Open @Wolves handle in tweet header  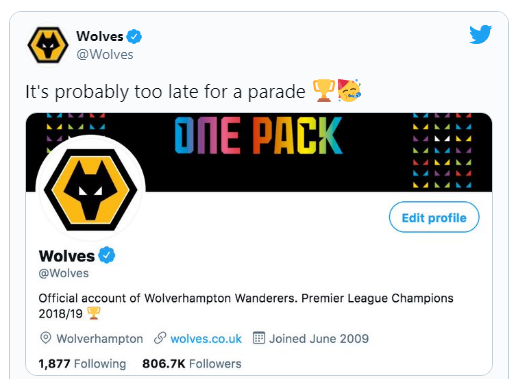click(x=105, y=54)
